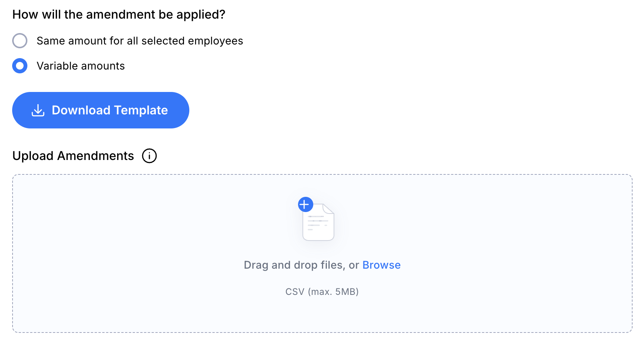The width and height of the screenshot is (644, 342).
Task: Click the blue plus badge on file icon
Action: tap(306, 204)
